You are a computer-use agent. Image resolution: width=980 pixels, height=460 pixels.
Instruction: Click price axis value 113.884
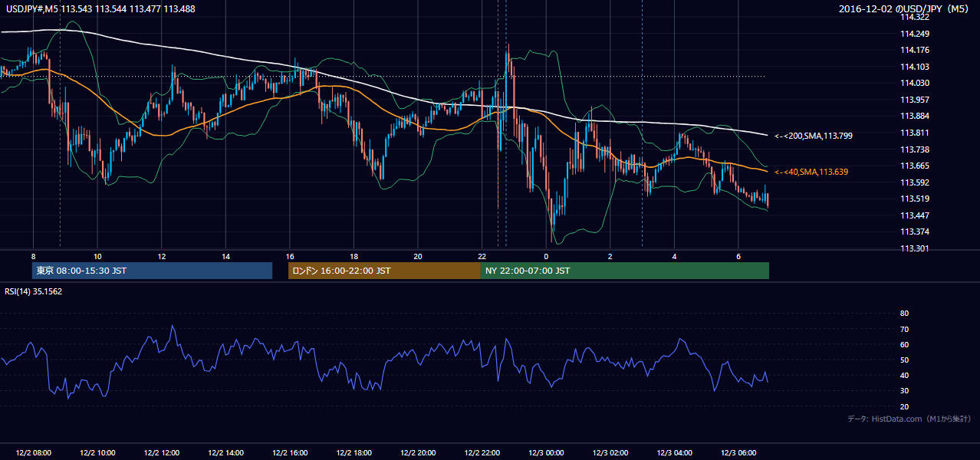[914, 117]
